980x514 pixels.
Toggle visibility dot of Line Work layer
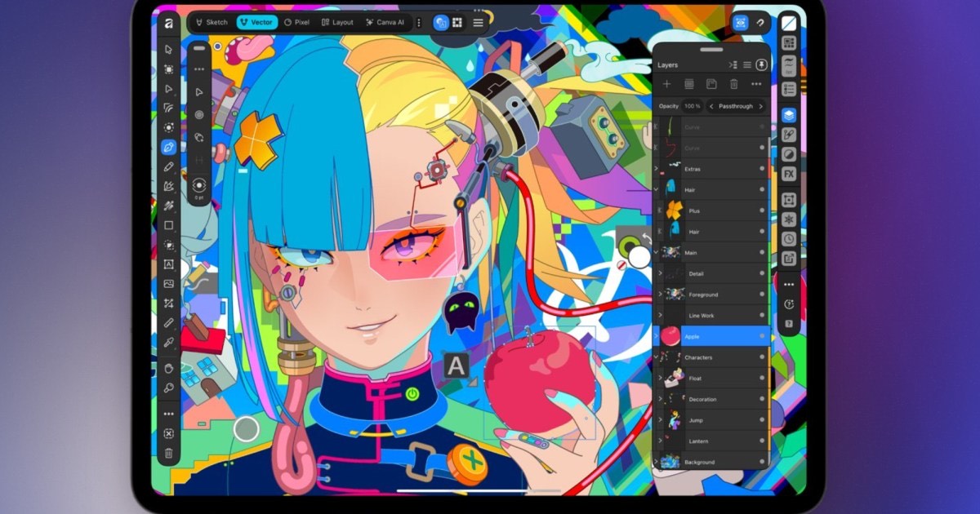click(762, 316)
